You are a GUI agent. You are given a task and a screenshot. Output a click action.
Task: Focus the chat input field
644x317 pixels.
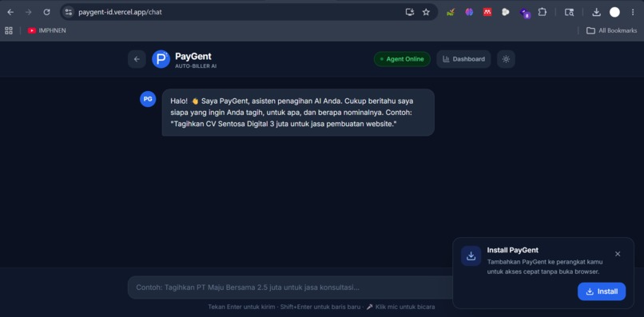click(x=289, y=287)
